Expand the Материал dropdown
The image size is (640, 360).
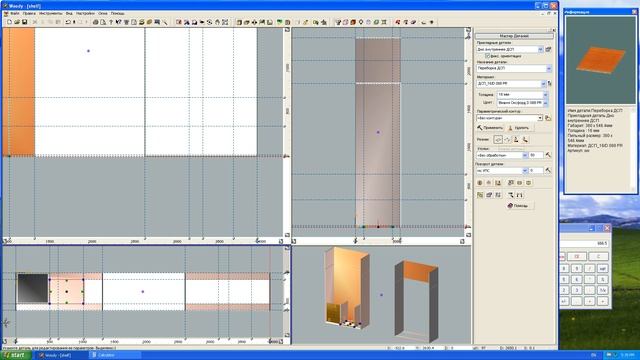[543, 84]
